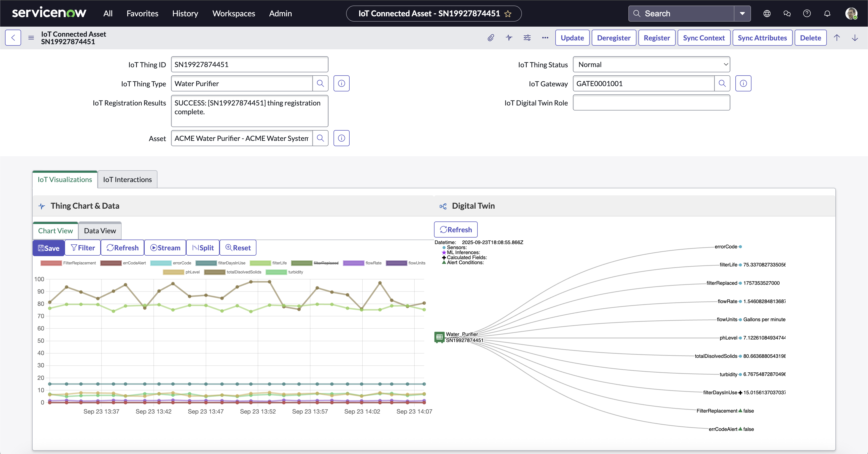Click the Delete button

point(810,38)
